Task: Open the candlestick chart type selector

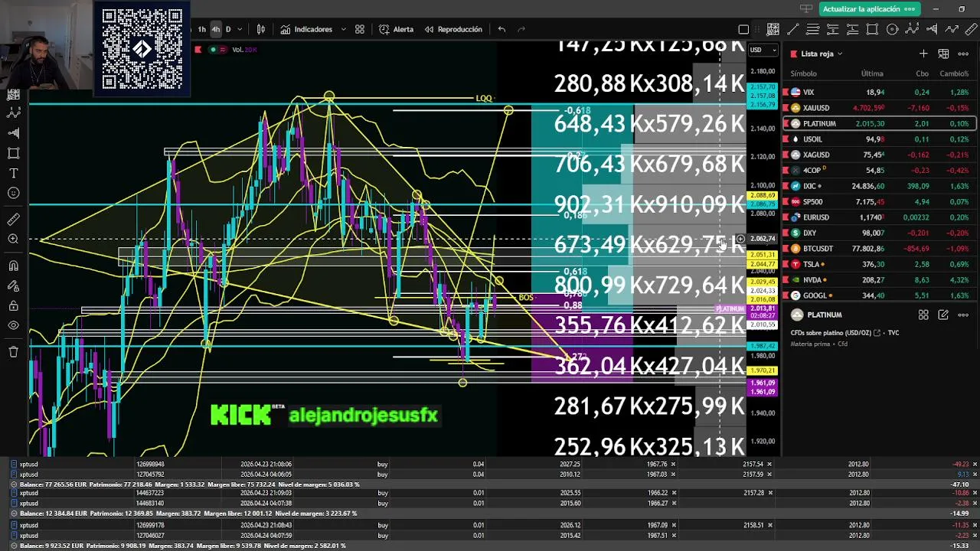Action: [261, 29]
